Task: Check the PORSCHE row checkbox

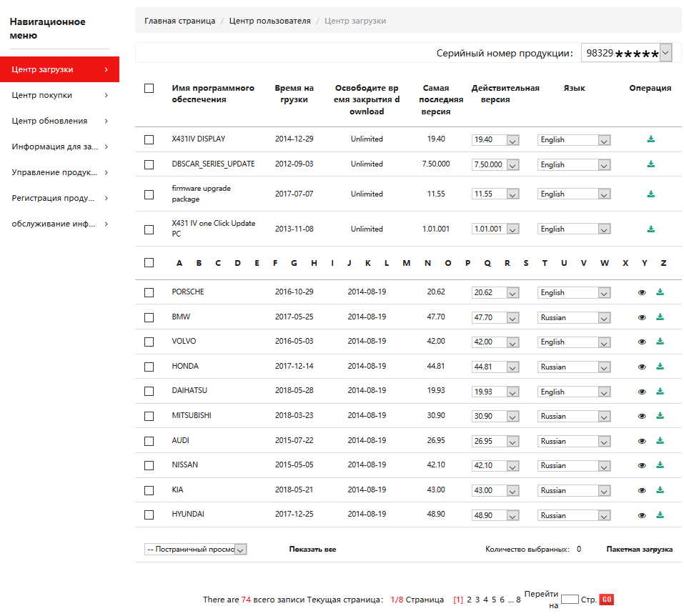Action: click(149, 292)
